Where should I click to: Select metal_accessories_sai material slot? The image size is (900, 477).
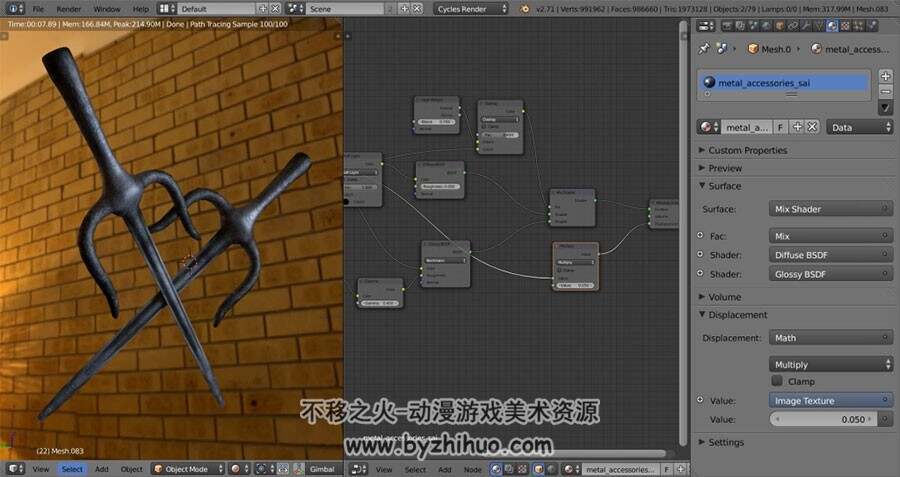pyautogui.click(x=784, y=83)
